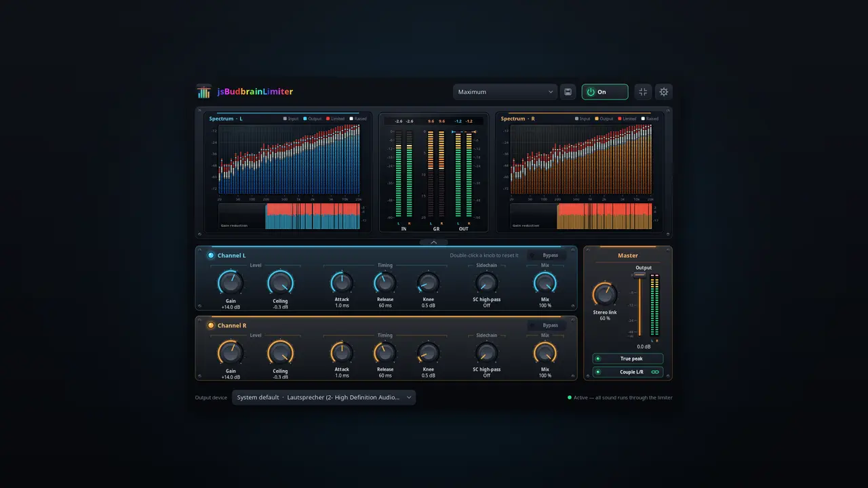Open the Maximum preset dropdown

(505, 91)
